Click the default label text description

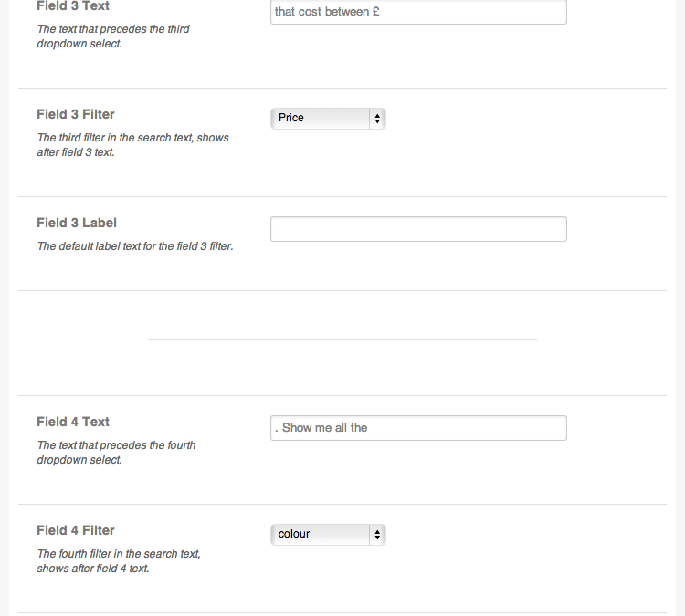click(x=135, y=246)
